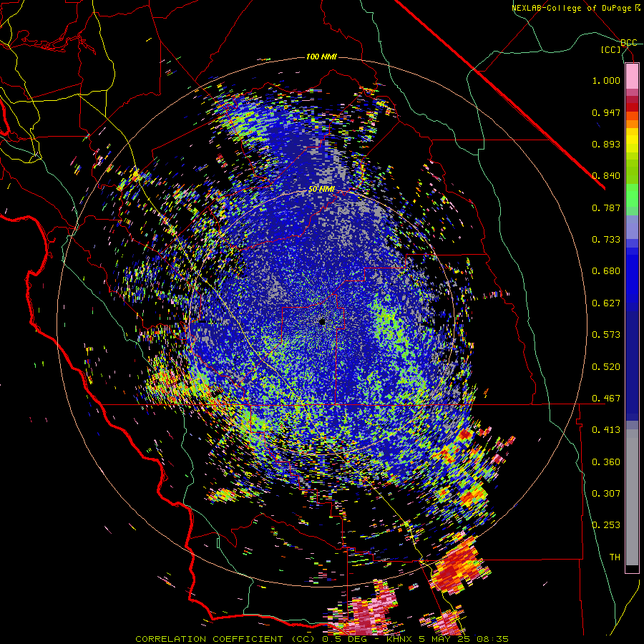Click the [CC] legend title
The height and width of the screenshot is (644, 644).
pos(611,49)
